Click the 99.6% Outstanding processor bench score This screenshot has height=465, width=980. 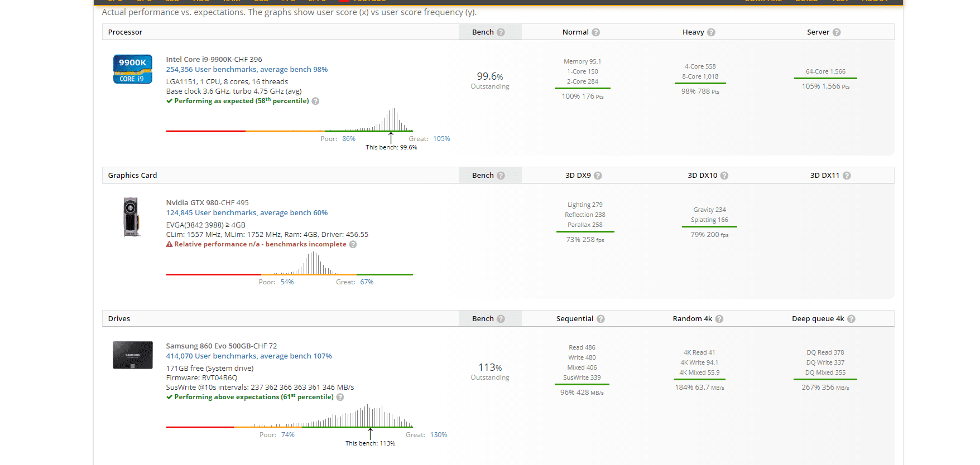[x=490, y=80]
